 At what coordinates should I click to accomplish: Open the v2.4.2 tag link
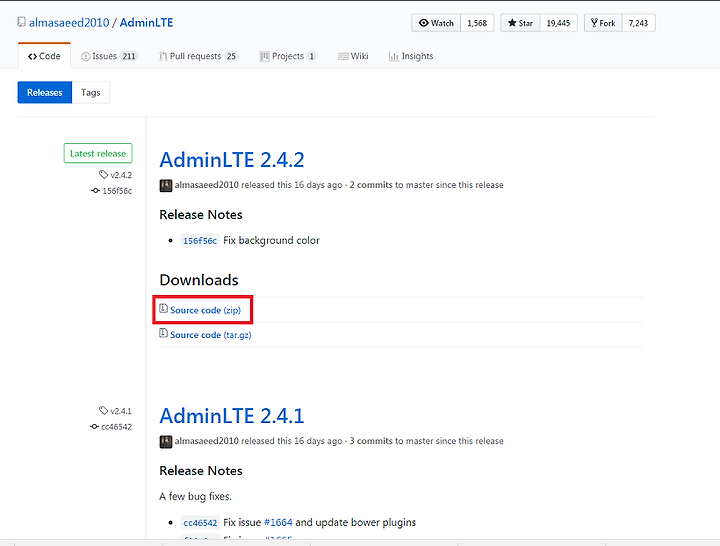[121, 175]
